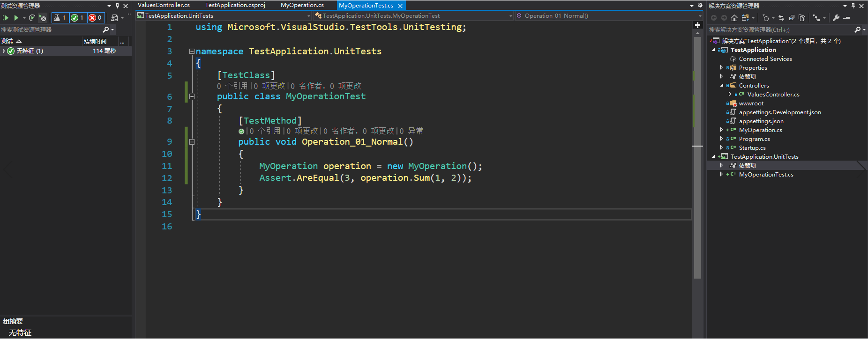The image size is (868, 339).
Task: Select the wwwroot folder
Action: coord(751,103)
